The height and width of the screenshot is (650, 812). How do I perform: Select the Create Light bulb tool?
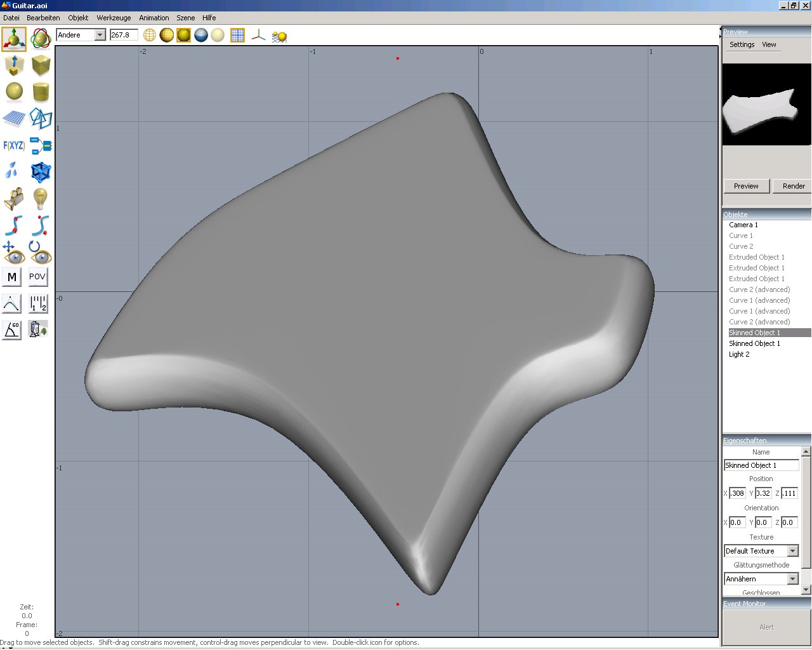click(41, 199)
